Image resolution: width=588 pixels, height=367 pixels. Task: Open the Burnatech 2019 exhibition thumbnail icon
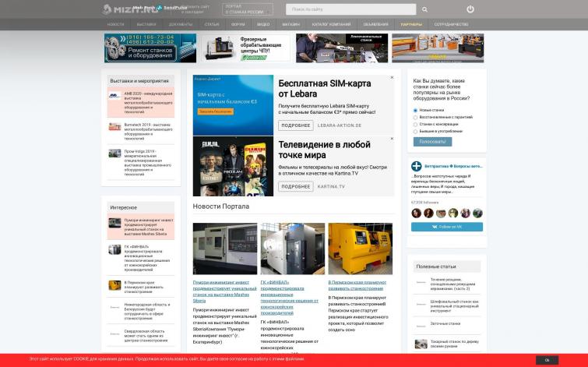click(x=114, y=127)
